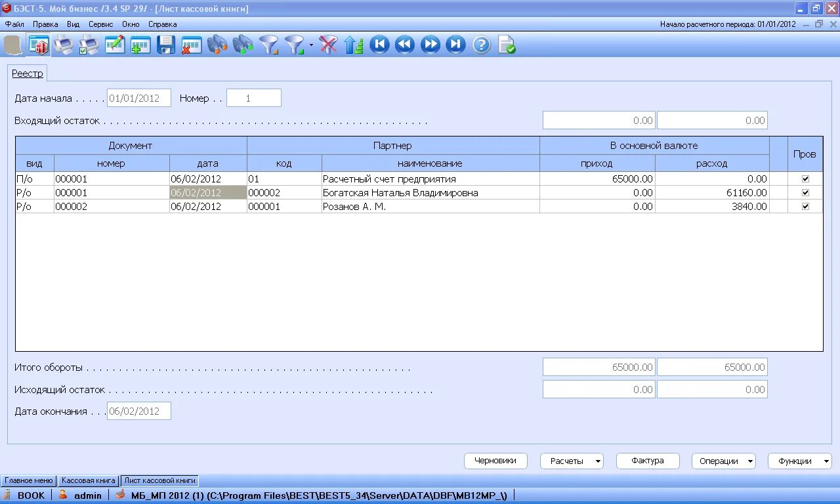
Task: Click the admin user icon in the status bar
Action: (x=63, y=495)
